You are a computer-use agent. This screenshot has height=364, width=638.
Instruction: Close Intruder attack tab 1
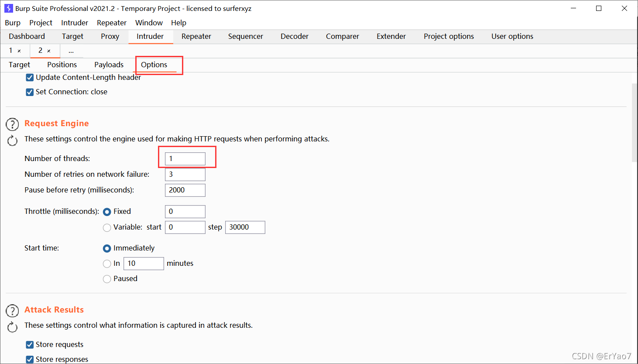pyautogui.click(x=19, y=51)
